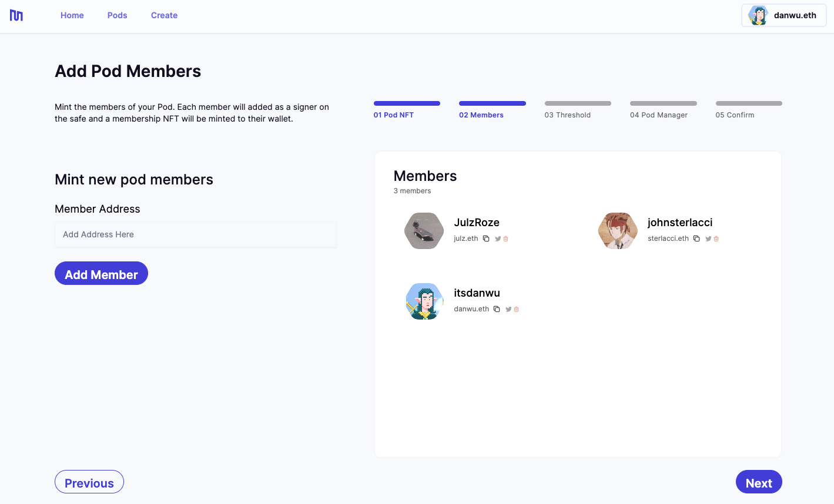Viewport: 834px width, 504px height.
Task: Click the JulzRoze member name
Action: (477, 223)
